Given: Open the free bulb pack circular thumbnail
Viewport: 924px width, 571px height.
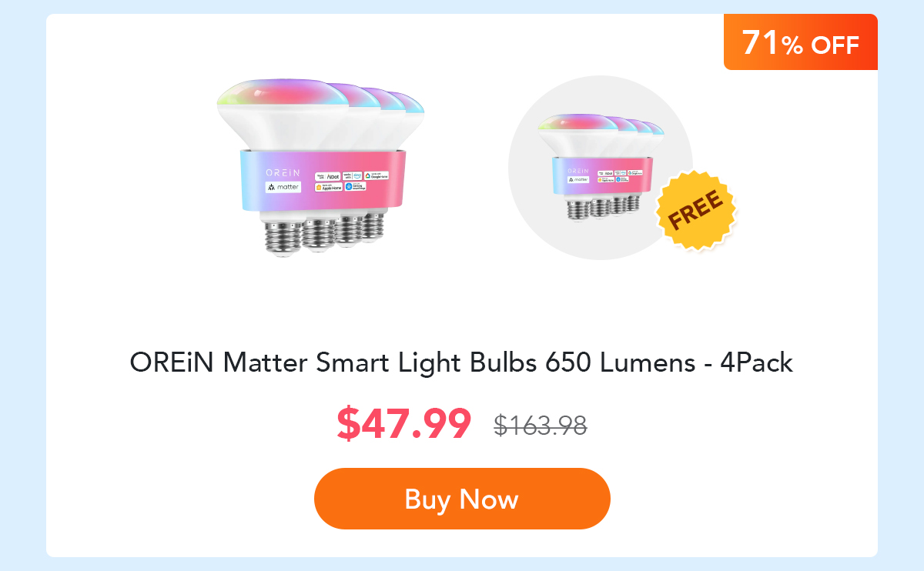Looking at the screenshot, I should tap(601, 168).
